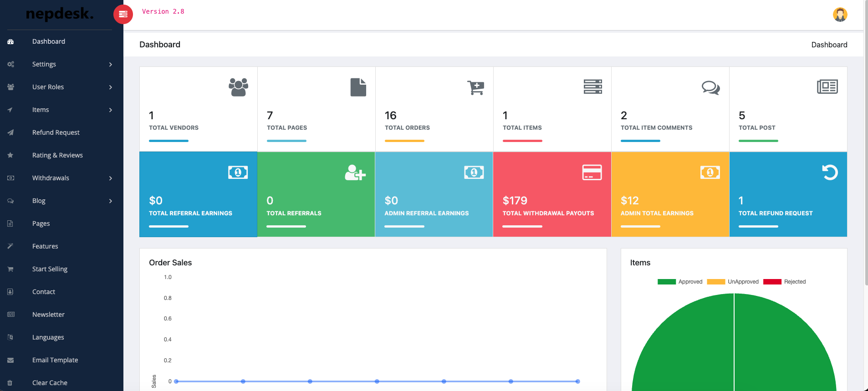Viewport: 868px width, 391px height.
Task: Click the Total Refund Request undo icon
Action: [x=829, y=172]
